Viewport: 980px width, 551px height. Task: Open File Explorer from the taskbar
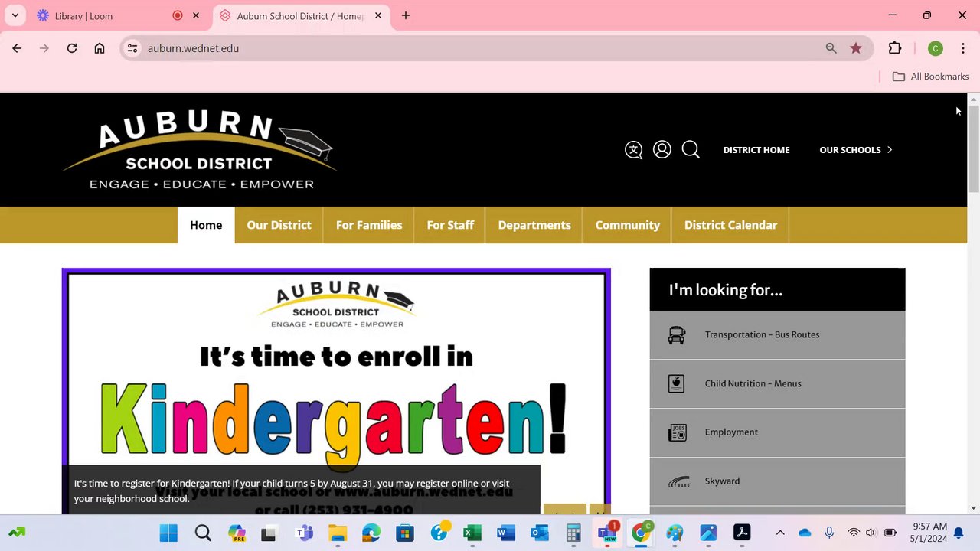coord(338,533)
